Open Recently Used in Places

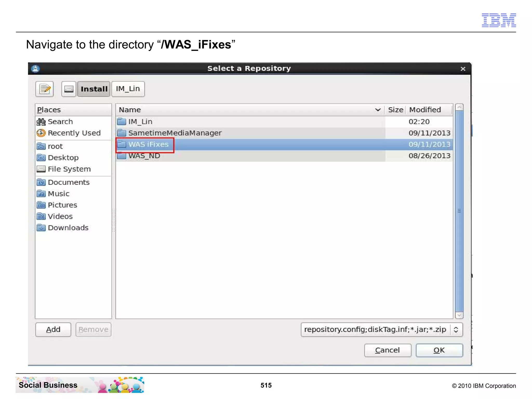coord(73,133)
